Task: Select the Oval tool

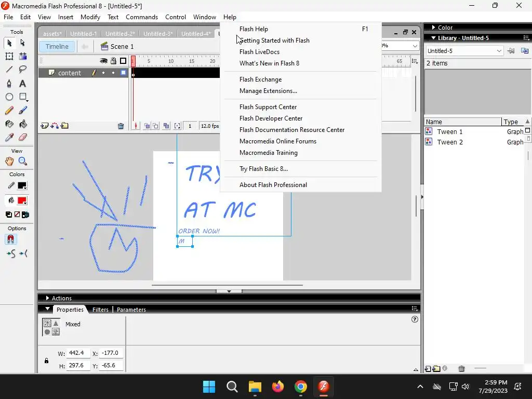Action: coord(9,97)
